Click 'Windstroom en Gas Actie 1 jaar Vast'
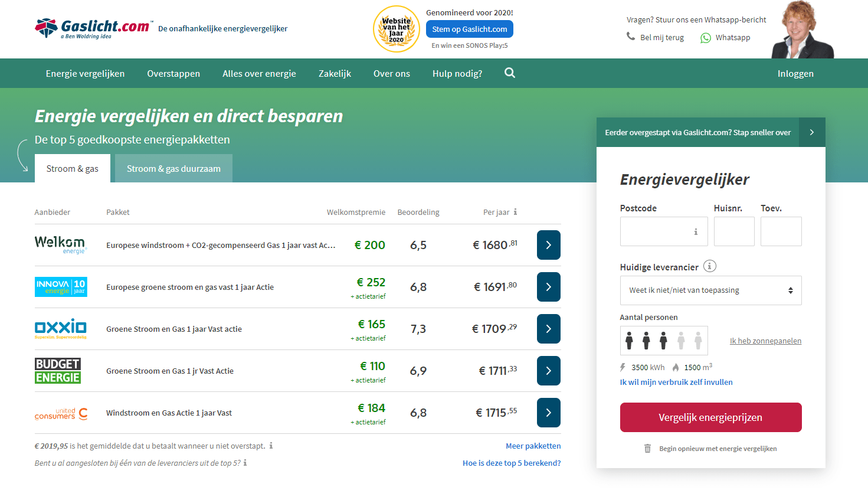This screenshot has height=500, width=868. click(169, 413)
